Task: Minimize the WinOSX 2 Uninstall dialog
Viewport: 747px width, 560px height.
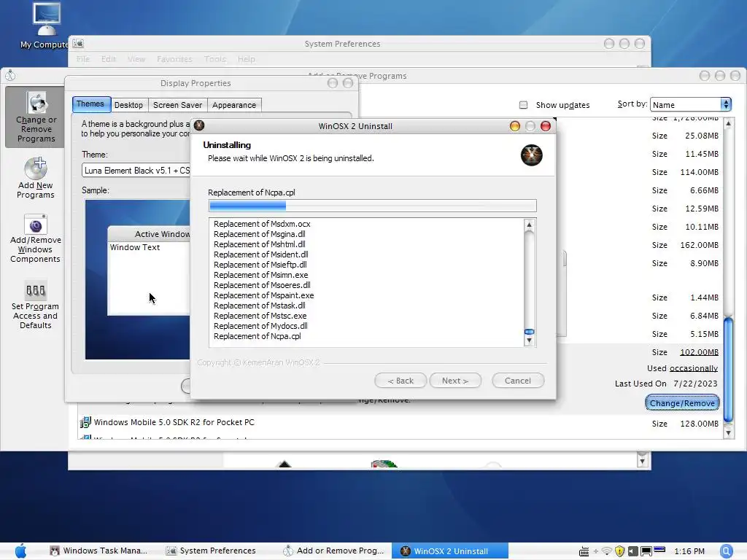Action: coord(514,125)
